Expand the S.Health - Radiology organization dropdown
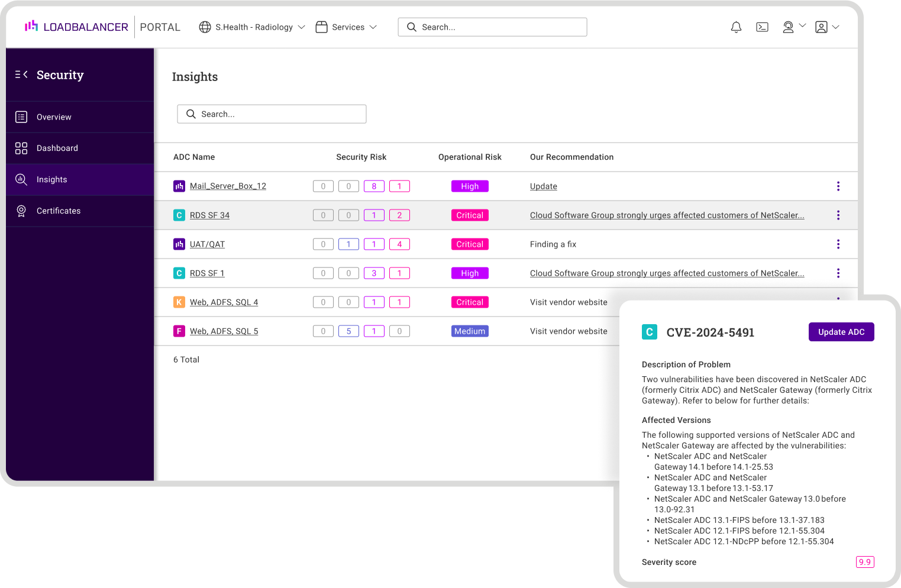 coord(301,27)
